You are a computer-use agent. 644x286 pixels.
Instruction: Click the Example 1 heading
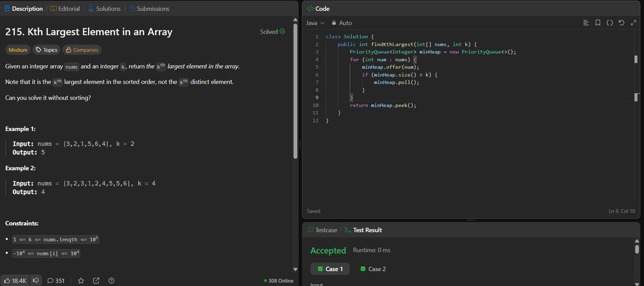[x=20, y=129]
